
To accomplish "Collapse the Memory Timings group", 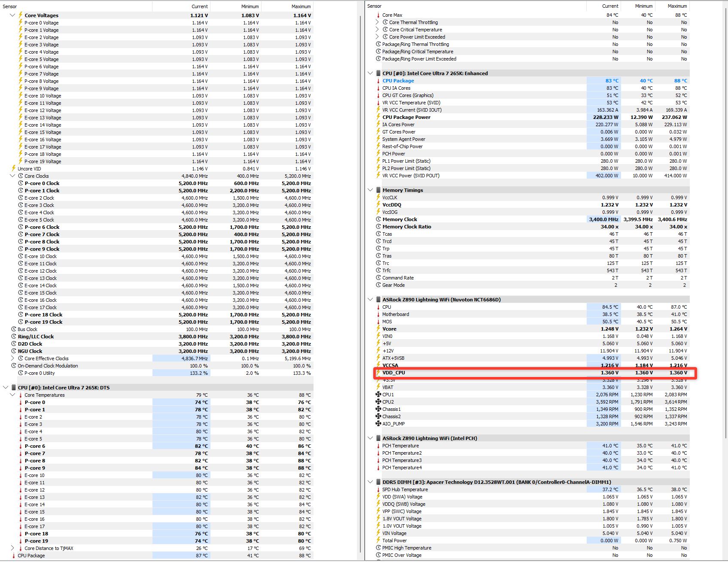I will point(370,190).
